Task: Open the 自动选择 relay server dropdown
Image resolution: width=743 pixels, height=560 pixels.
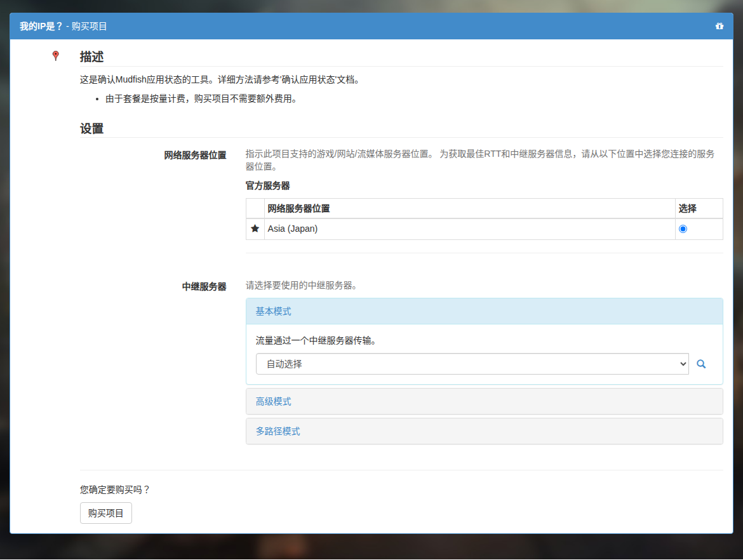Action: (472, 364)
